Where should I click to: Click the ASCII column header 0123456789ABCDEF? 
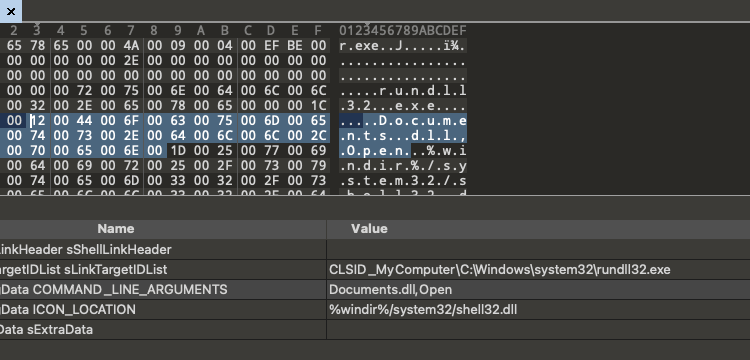pyautogui.click(x=403, y=31)
